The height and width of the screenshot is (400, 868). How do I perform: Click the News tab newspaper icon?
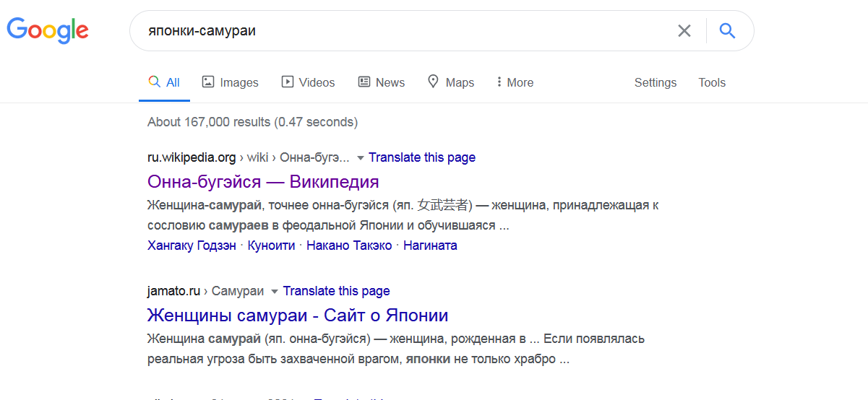[x=364, y=82]
